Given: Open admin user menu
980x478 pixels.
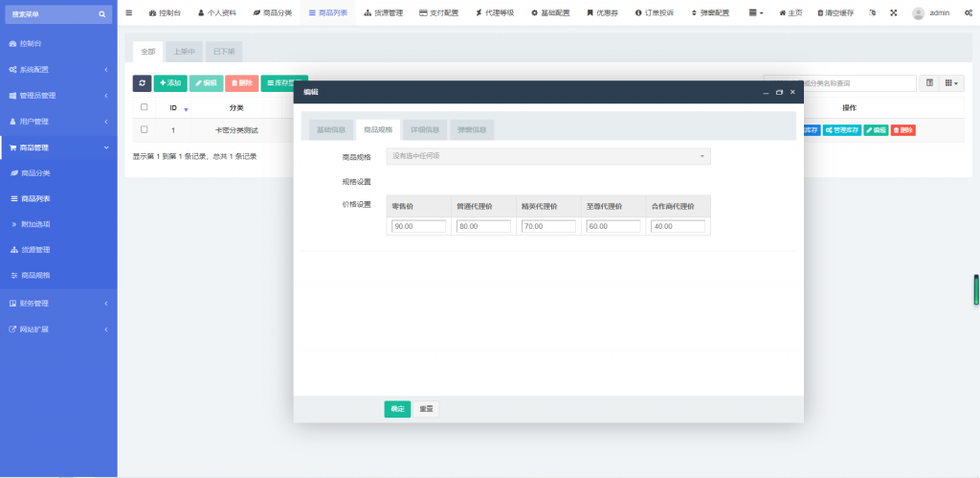Looking at the screenshot, I should pyautogui.click(x=930, y=12).
